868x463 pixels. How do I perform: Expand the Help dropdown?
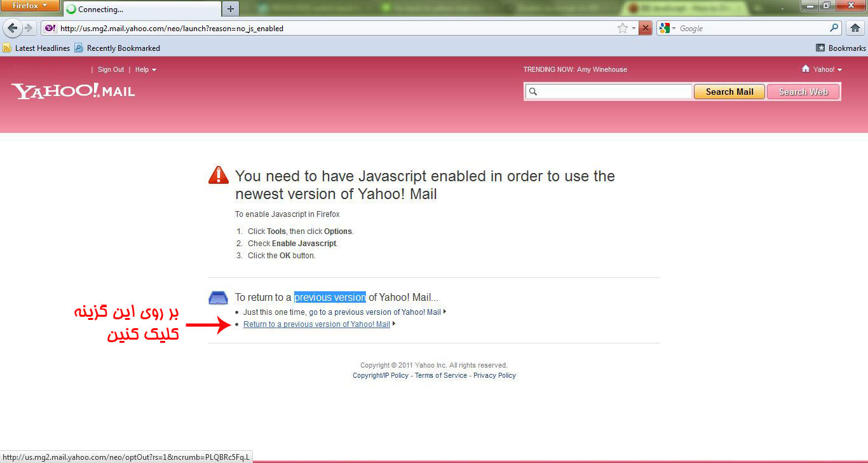click(x=146, y=69)
